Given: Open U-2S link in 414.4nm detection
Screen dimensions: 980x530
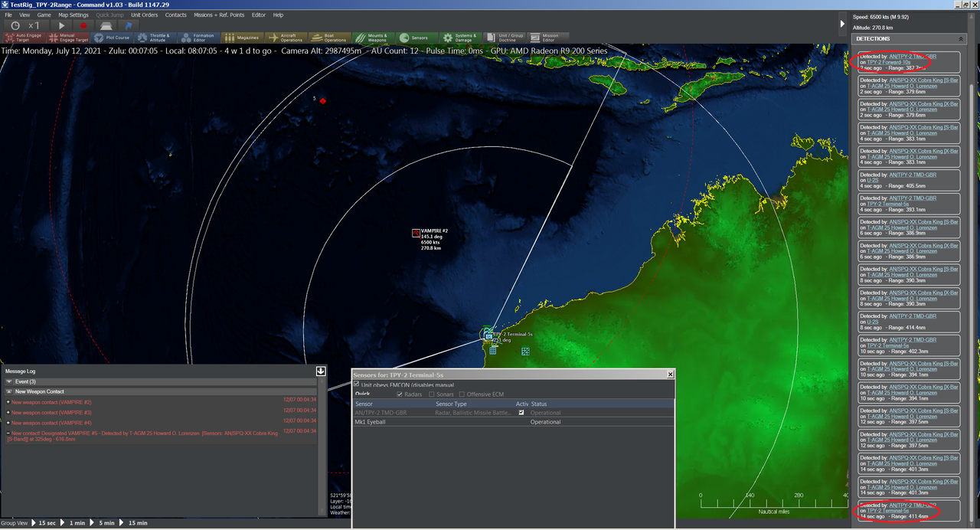Looking at the screenshot, I should pos(872,322).
